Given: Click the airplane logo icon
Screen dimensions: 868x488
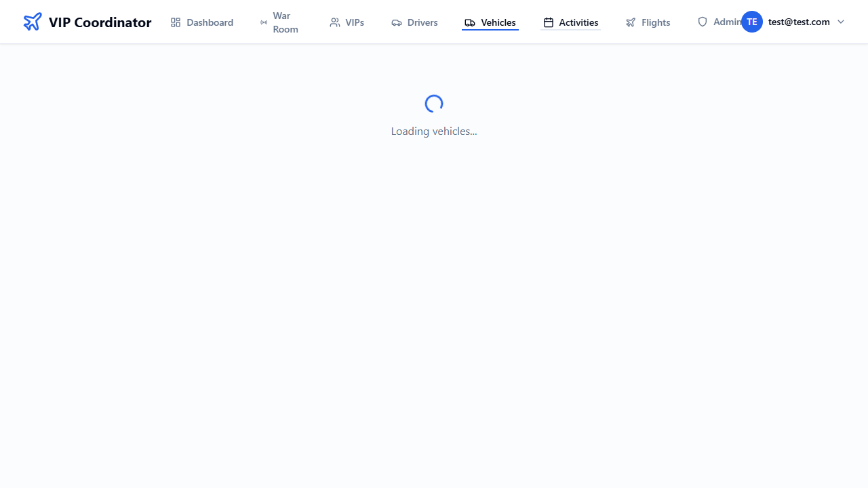Looking at the screenshot, I should [x=32, y=22].
